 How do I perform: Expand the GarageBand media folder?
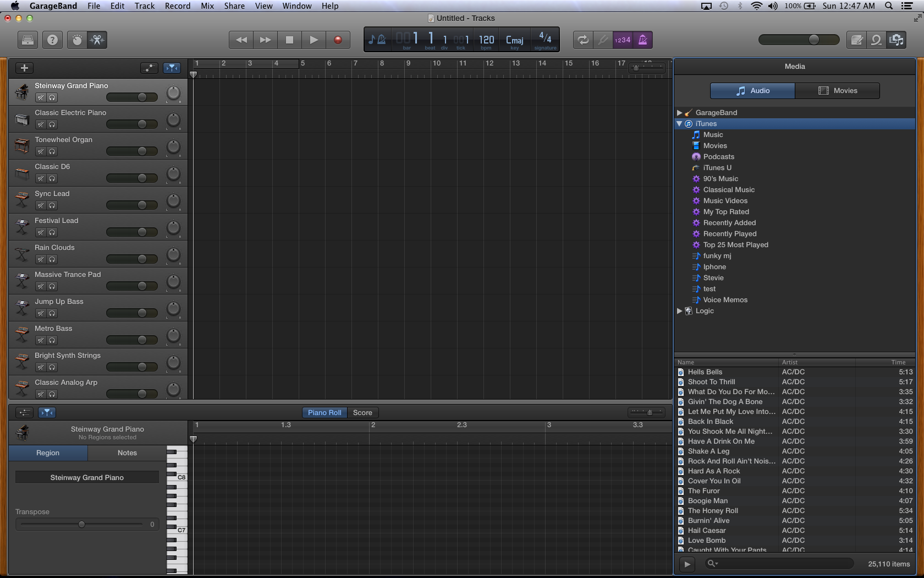point(680,112)
